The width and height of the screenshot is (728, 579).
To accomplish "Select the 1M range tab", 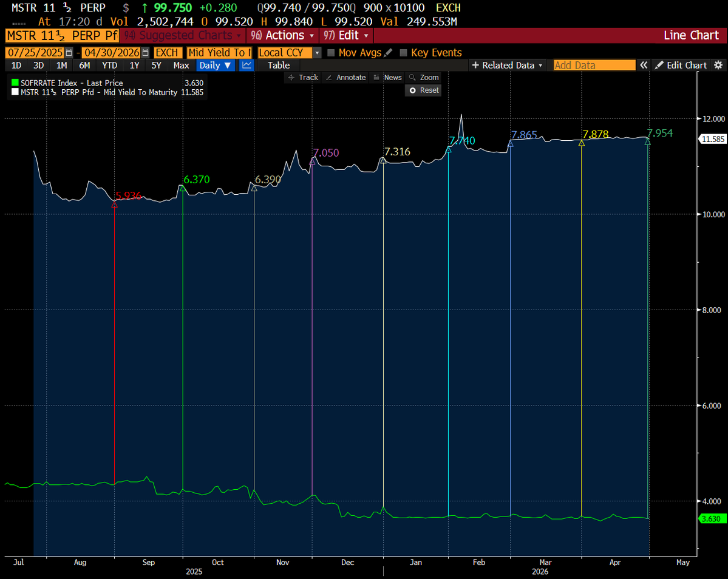I will pyautogui.click(x=61, y=66).
